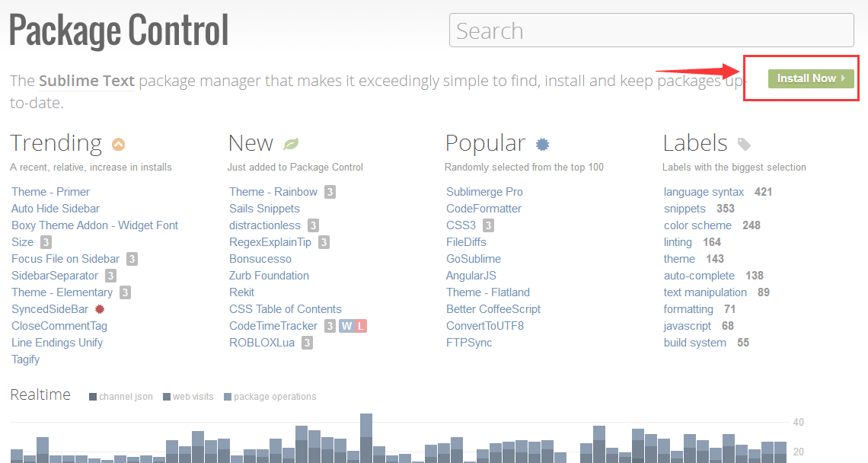Screen dimensions: 868x463
Task: Open the FTPSync package
Action: (469, 343)
